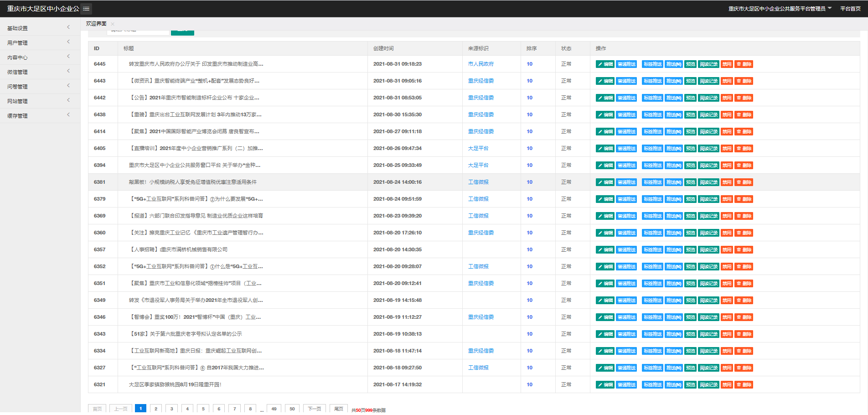
Task: Click 阅读记录 for row 6334
Action: (x=708, y=351)
